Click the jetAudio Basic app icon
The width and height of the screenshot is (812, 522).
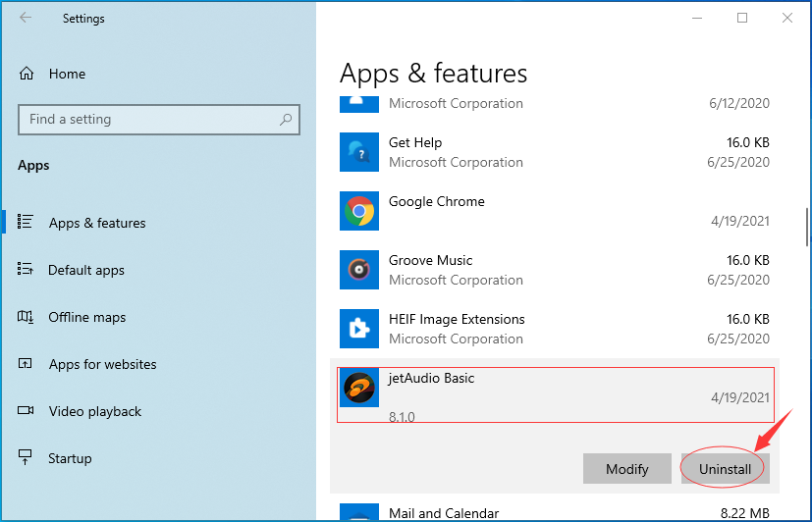tap(359, 388)
